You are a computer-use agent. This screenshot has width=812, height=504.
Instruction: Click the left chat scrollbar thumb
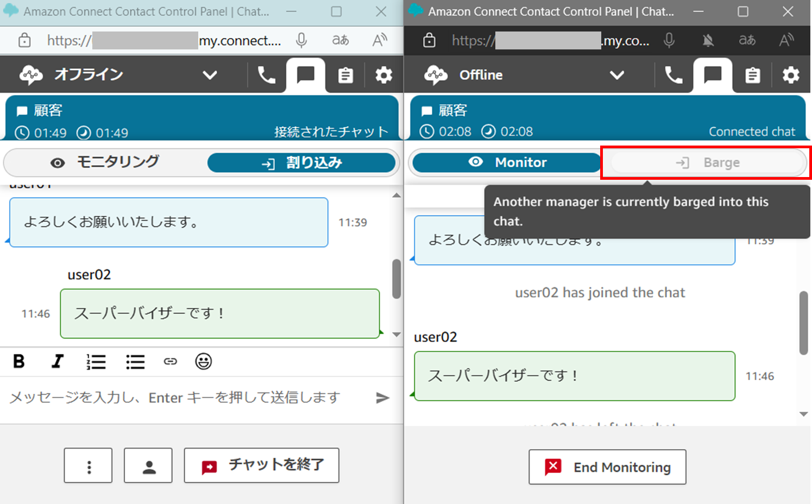[396, 279]
